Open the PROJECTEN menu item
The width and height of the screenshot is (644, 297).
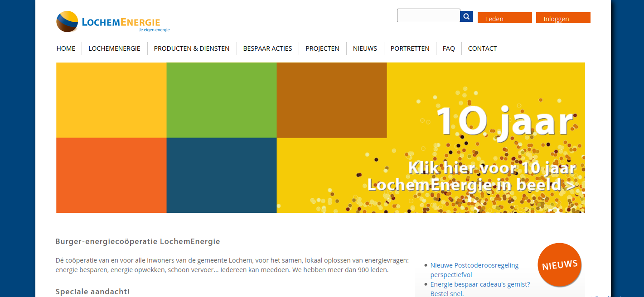322,48
